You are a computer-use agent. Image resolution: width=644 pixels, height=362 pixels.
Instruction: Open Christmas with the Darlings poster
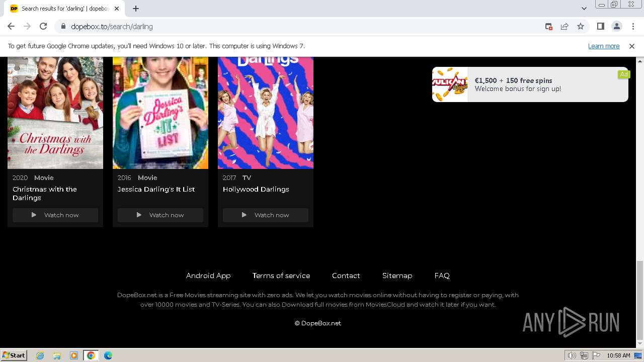[55, 113]
